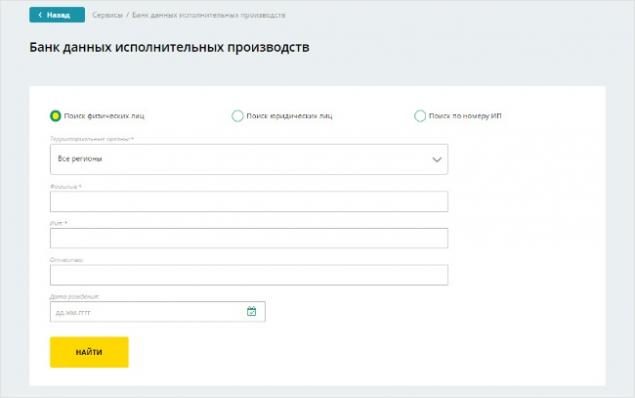Open the Сервисы breadcrumb link
This screenshot has height=398, width=635.
(x=107, y=15)
